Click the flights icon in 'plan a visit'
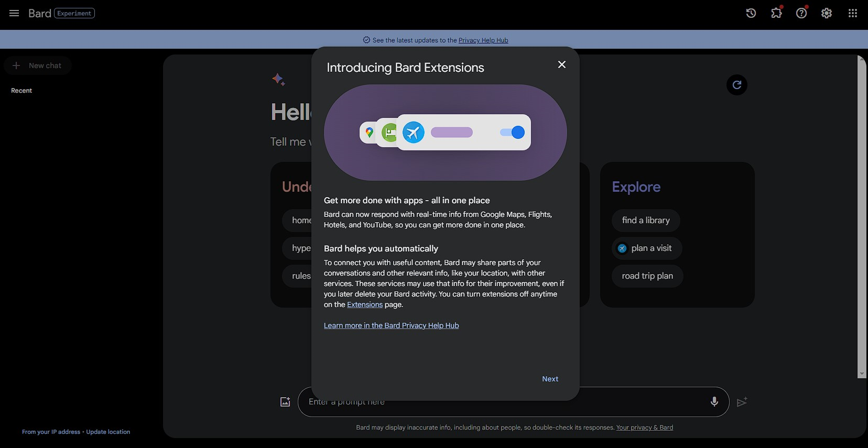 pyautogui.click(x=622, y=248)
